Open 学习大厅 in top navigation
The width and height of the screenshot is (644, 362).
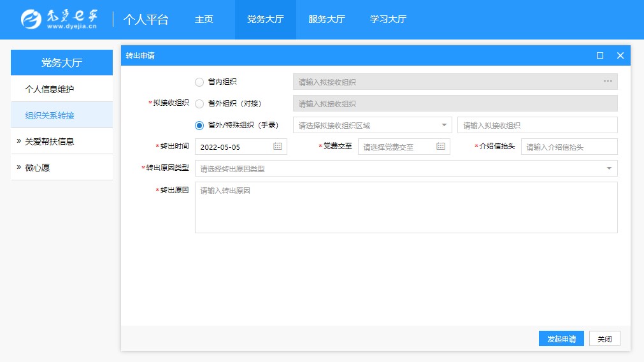tap(388, 19)
